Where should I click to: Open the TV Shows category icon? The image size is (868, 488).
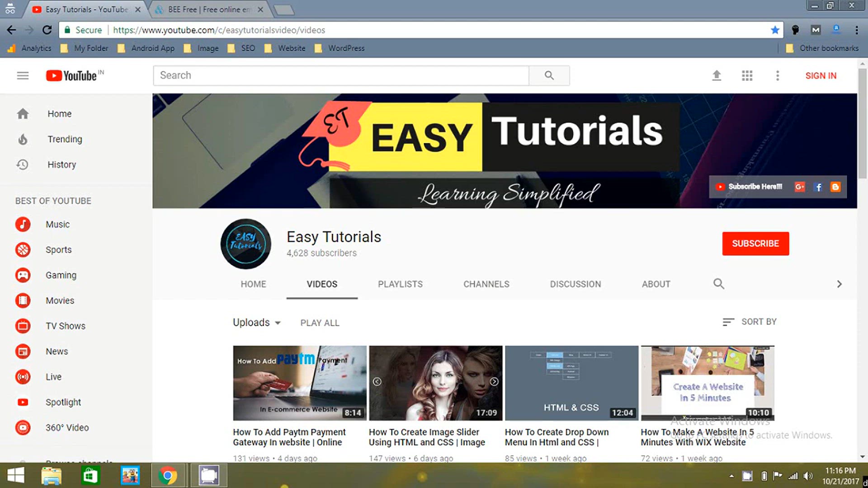click(23, 326)
